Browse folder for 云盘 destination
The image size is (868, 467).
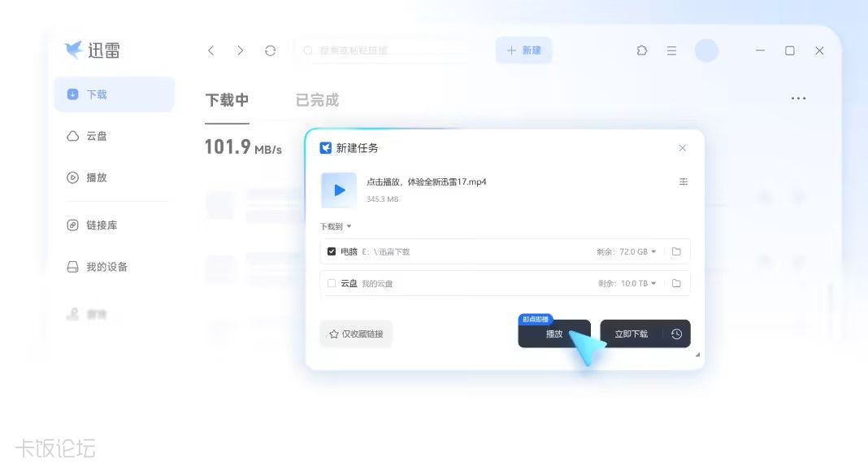click(676, 283)
